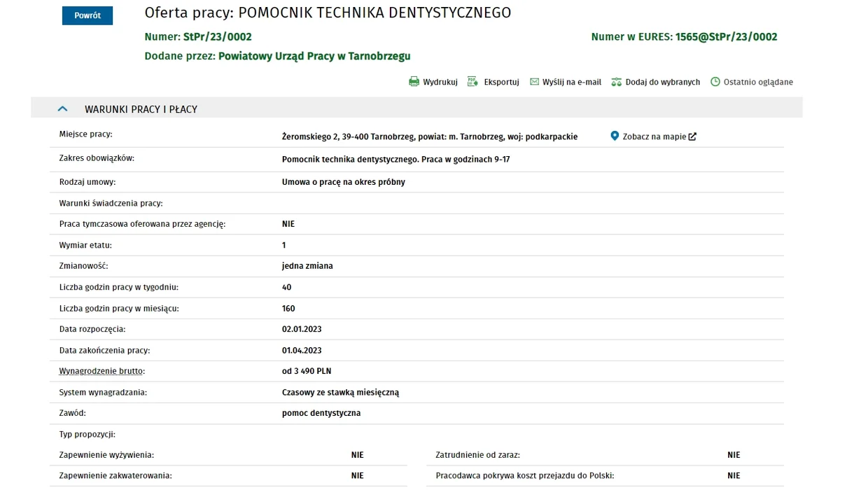Click the underlined Wynagrodzenie brutto label
Screen dimensions: 847x504
click(102, 371)
